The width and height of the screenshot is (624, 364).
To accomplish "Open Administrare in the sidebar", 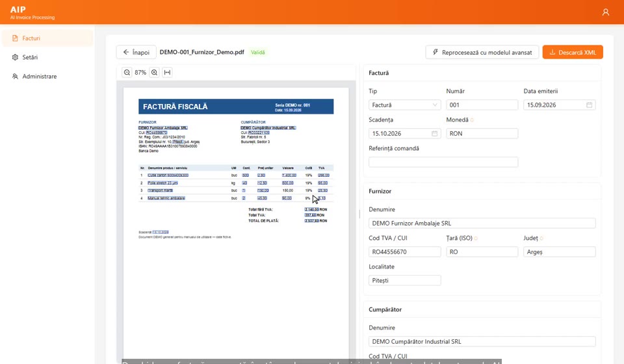I will coord(47,77).
